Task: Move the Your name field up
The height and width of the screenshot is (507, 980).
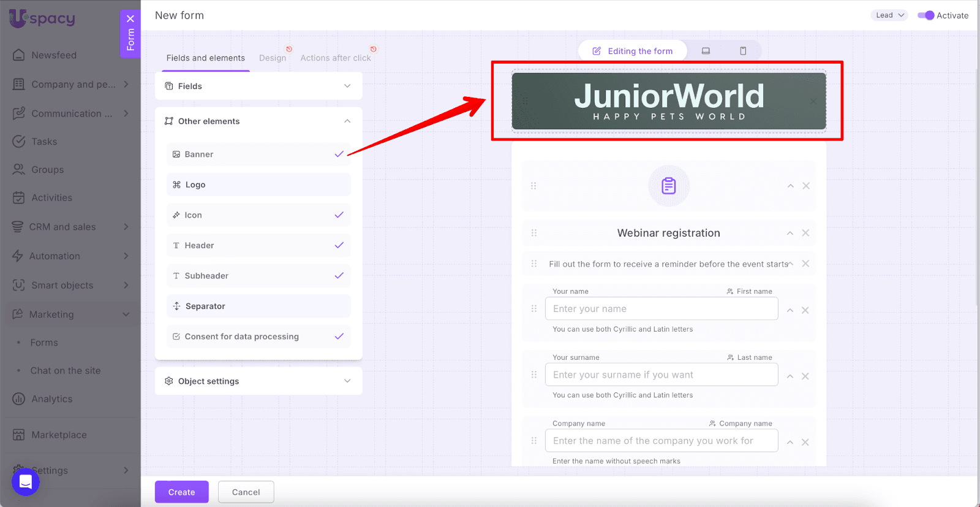Action: click(790, 310)
